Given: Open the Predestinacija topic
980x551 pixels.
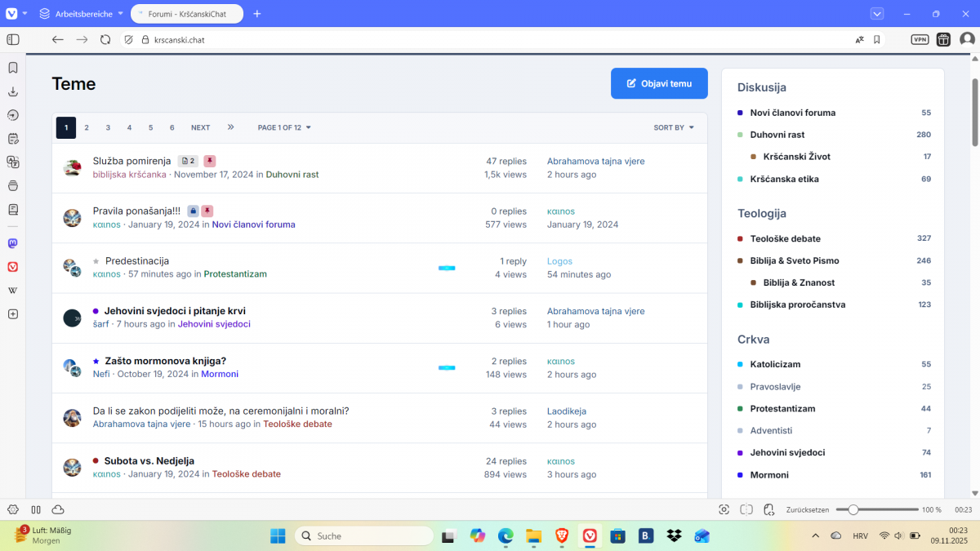Looking at the screenshot, I should pos(137,261).
